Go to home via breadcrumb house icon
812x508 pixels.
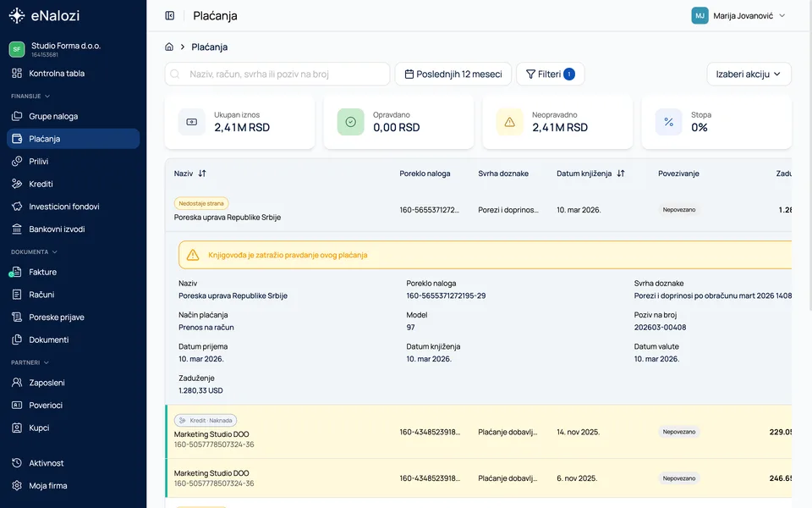(x=169, y=47)
